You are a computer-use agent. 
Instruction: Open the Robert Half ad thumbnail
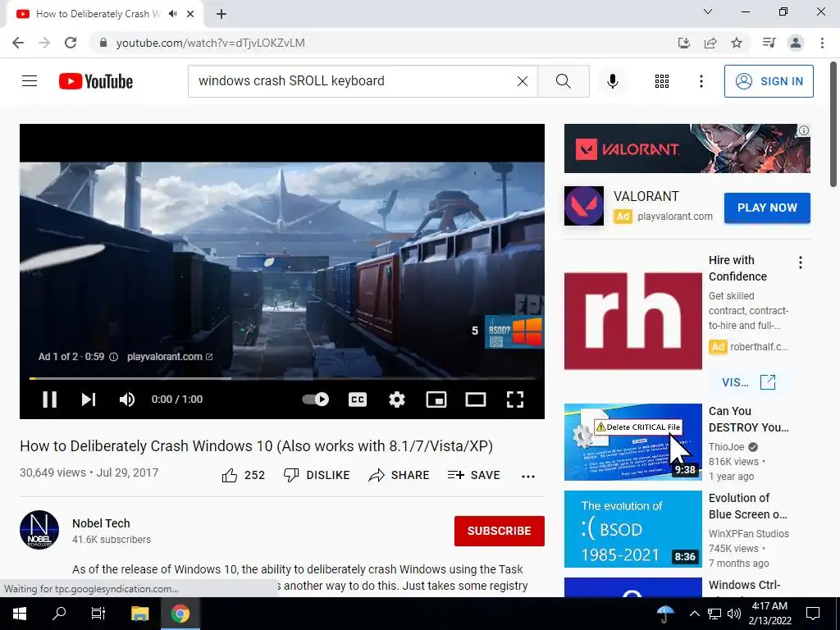tap(632, 321)
